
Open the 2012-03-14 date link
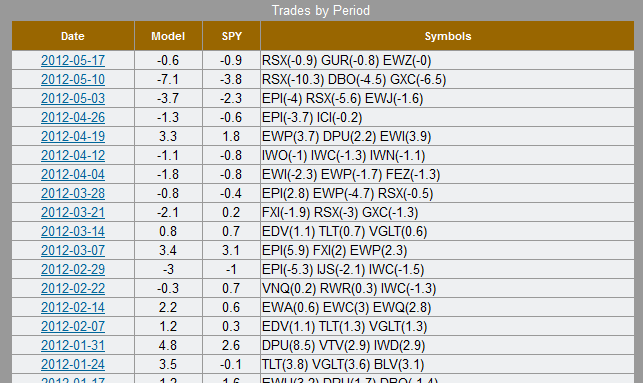click(x=73, y=231)
